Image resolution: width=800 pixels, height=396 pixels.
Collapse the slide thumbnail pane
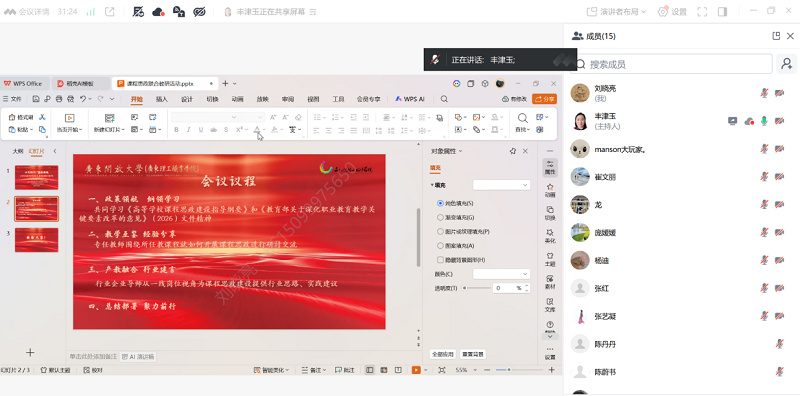tap(55, 151)
